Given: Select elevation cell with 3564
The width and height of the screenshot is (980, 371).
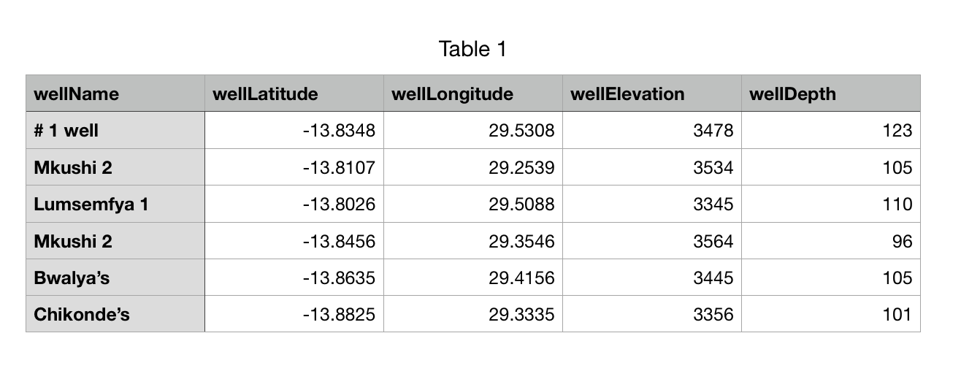Looking at the screenshot, I should [652, 241].
